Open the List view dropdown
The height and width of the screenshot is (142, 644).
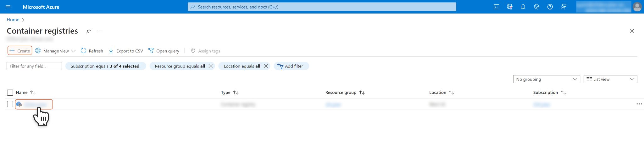point(610,79)
